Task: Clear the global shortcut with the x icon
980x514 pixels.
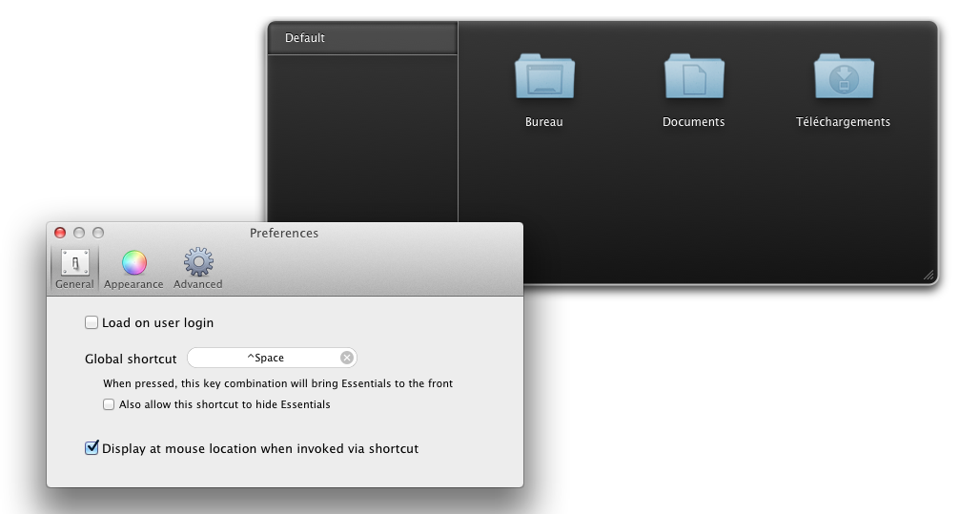Action: pos(347,358)
